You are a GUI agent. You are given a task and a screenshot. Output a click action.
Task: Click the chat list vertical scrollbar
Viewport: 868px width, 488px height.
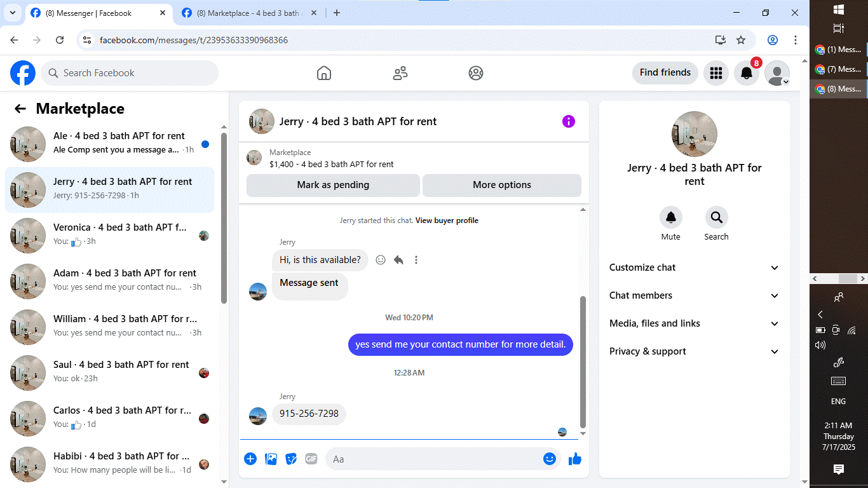(224, 218)
